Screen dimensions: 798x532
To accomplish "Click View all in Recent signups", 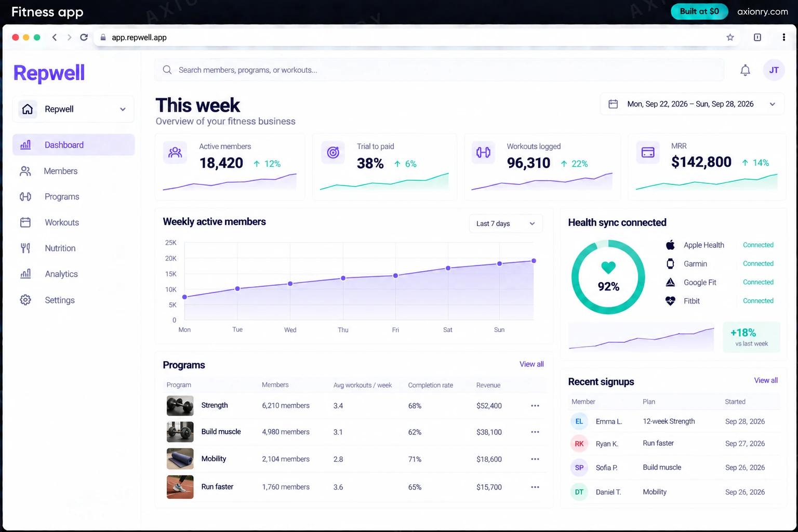I will pos(766,380).
